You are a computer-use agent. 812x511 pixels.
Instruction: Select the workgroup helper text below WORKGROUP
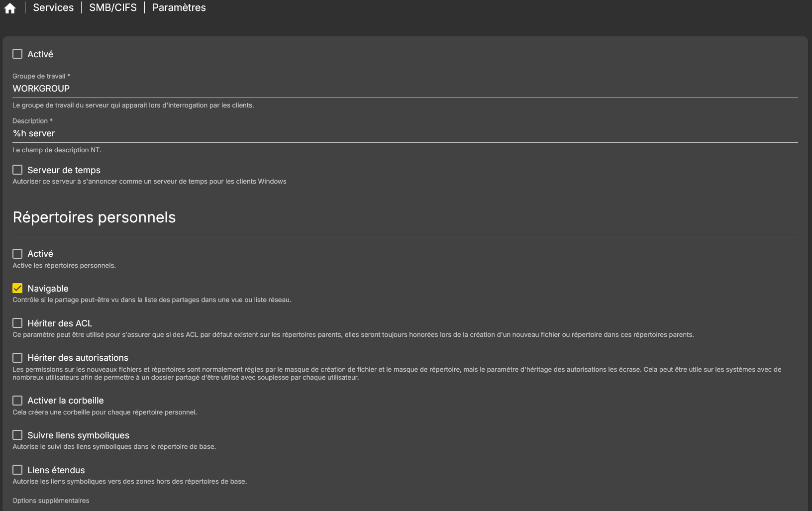(x=133, y=105)
